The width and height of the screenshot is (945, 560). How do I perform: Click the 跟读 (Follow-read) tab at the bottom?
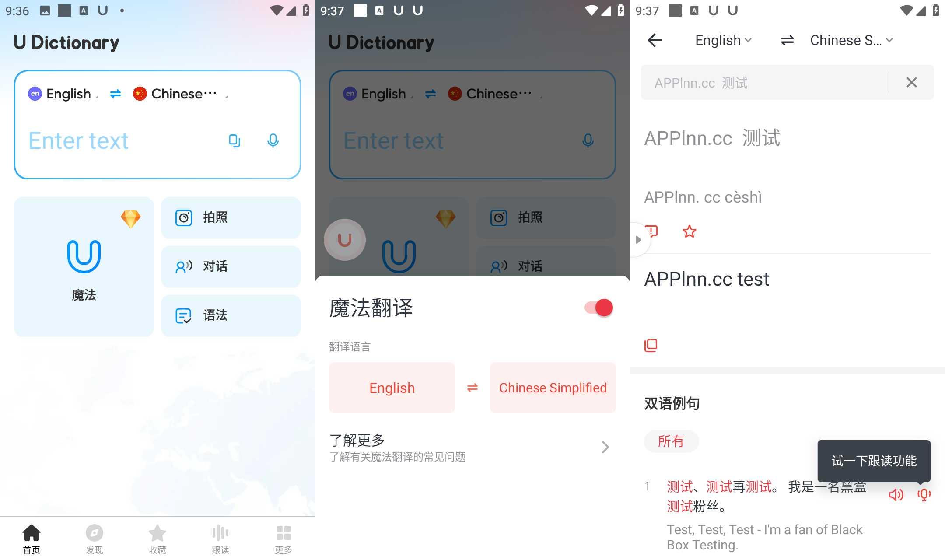tap(220, 539)
